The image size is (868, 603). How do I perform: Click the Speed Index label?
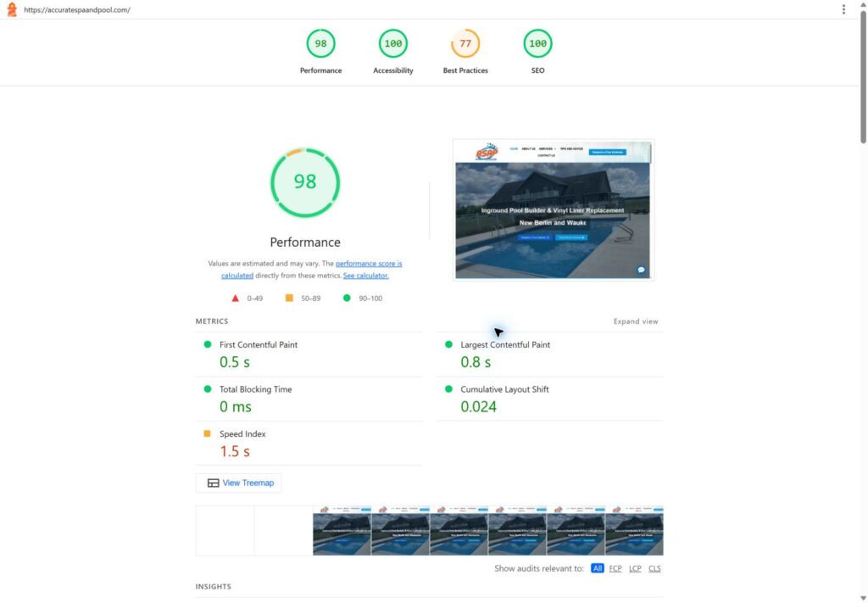[x=242, y=434]
